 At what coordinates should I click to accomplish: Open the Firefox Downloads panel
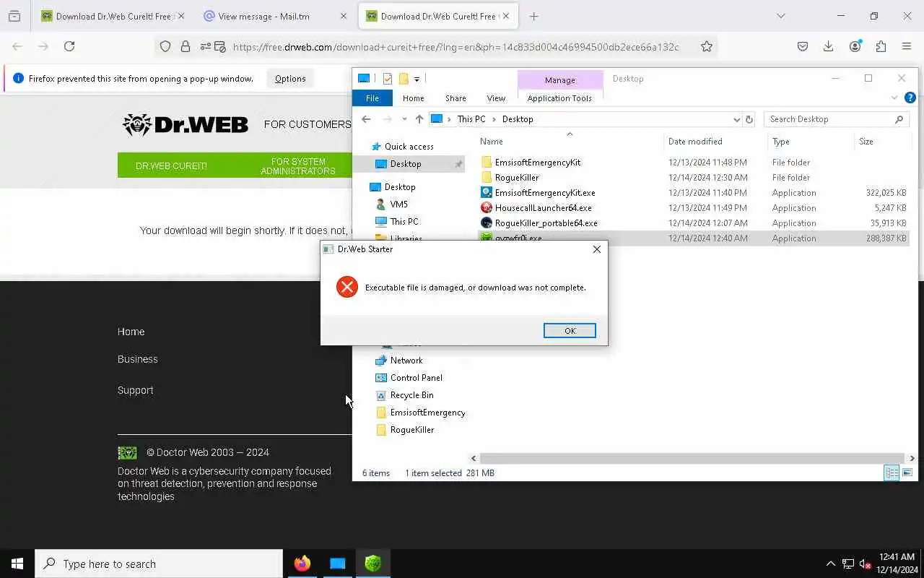click(829, 46)
